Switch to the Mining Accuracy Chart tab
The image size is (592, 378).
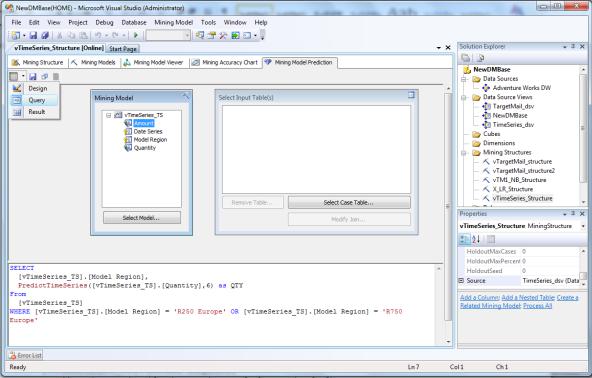tap(225, 63)
